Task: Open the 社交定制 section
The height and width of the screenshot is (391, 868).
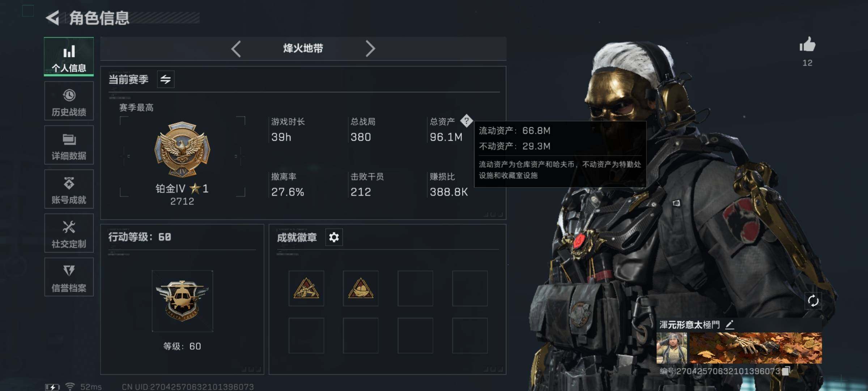Action: [69, 233]
